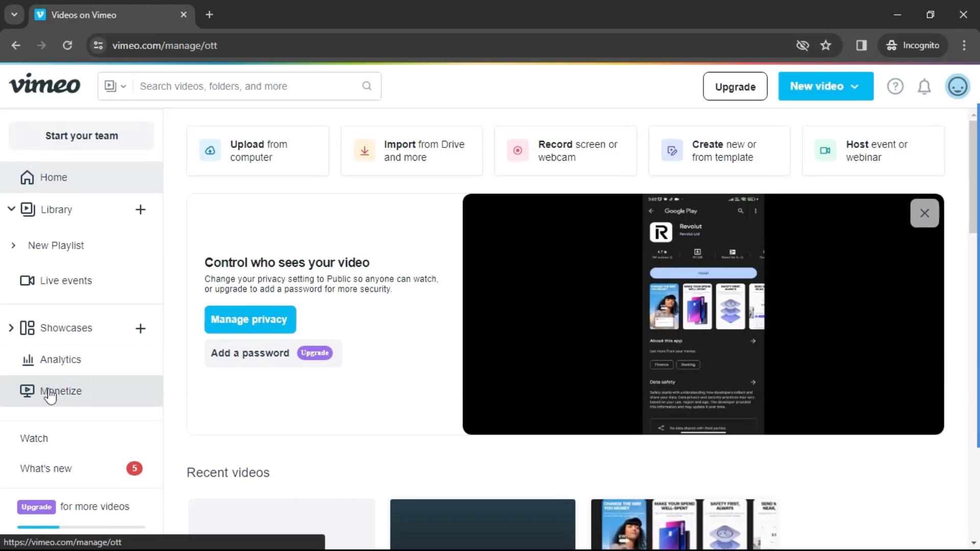
Task: Click the Vimeo home logo icon
Action: pos(45,86)
